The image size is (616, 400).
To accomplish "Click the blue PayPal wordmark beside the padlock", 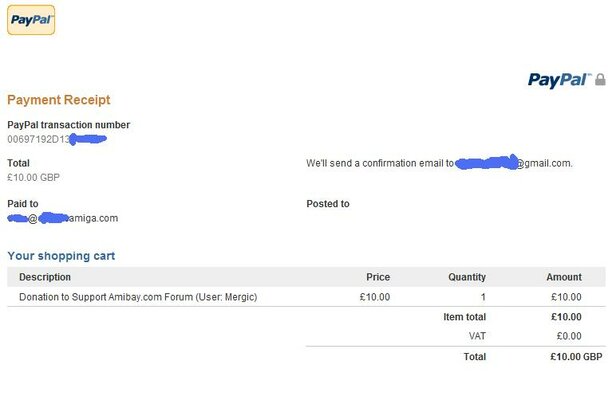I will pyautogui.click(x=559, y=80).
